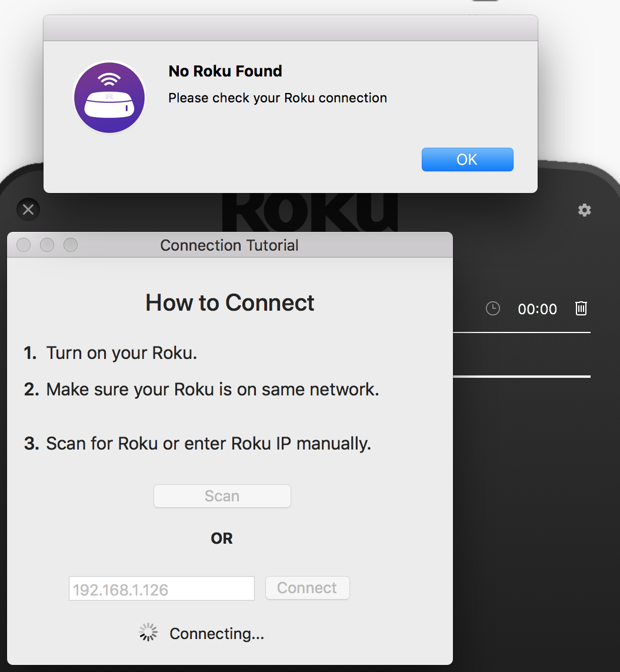Click the Scan button
Viewport: 620px width, 672px height.
[x=222, y=496]
